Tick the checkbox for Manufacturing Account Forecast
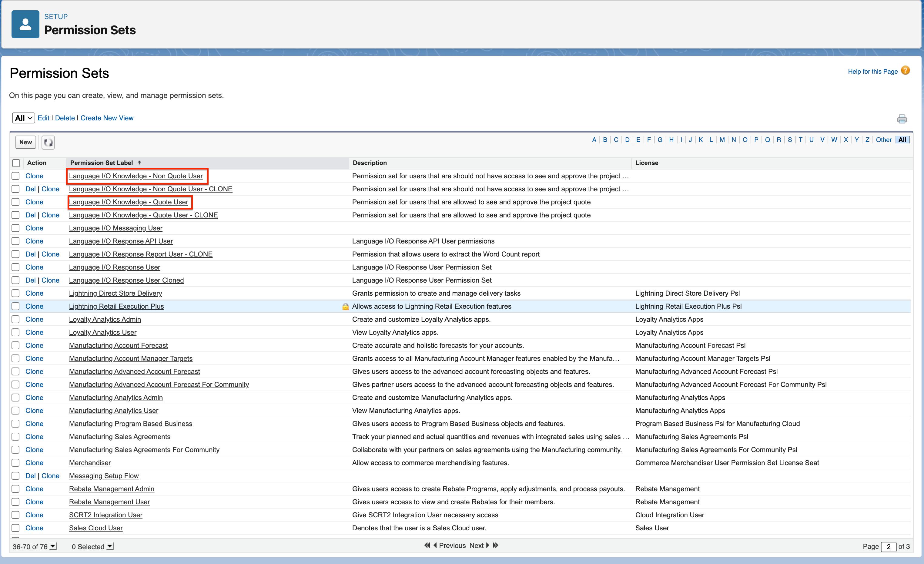 point(15,345)
